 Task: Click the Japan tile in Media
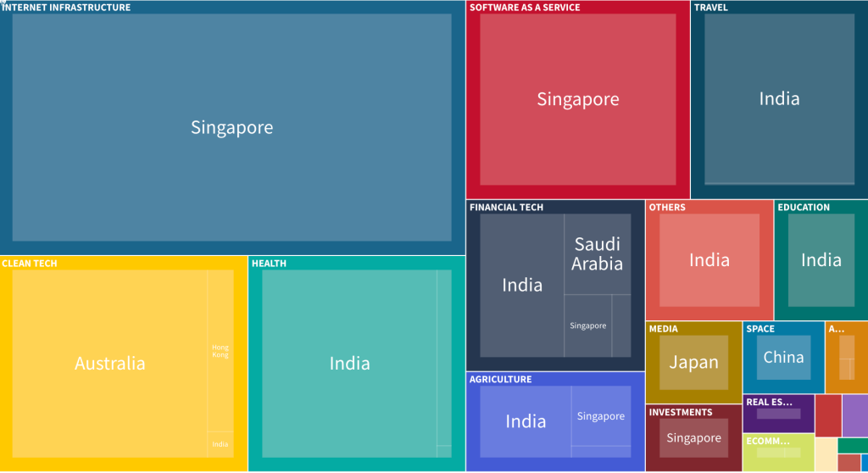coord(693,362)
